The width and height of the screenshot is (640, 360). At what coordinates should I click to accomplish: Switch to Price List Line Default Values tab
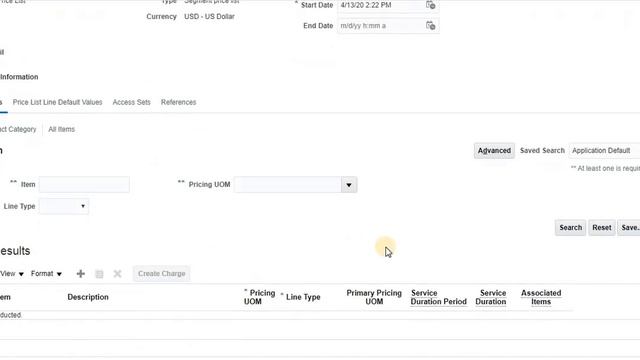click(x=58, y=102)
